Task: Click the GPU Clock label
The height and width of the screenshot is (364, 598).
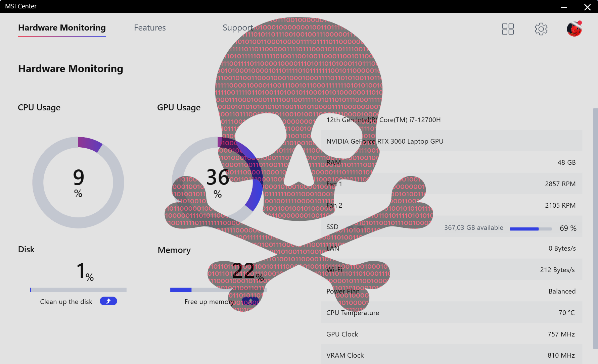Action: [342, 334]
